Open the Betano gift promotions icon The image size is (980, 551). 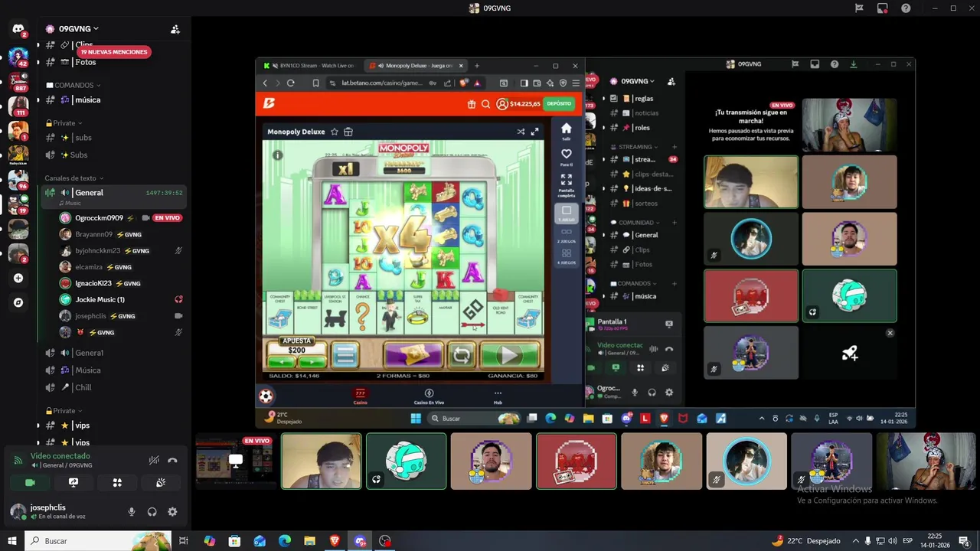[472, 104]
